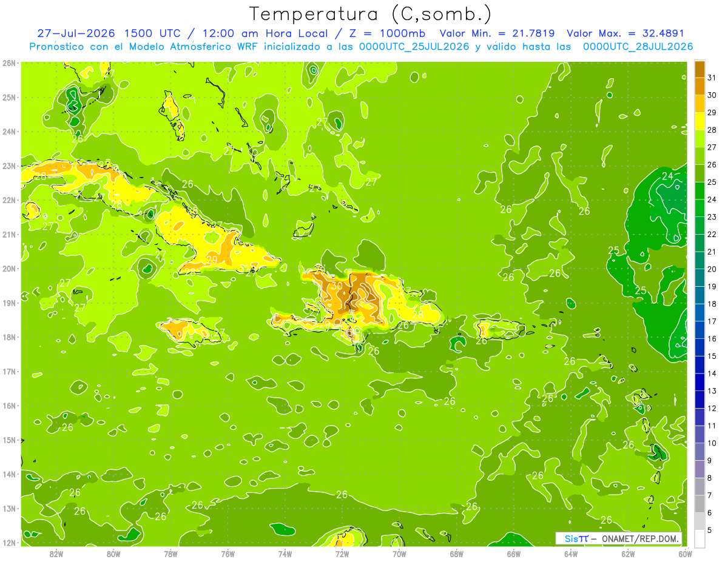
Task: Click the 74W longitude axis label
Action: [285, 554]
